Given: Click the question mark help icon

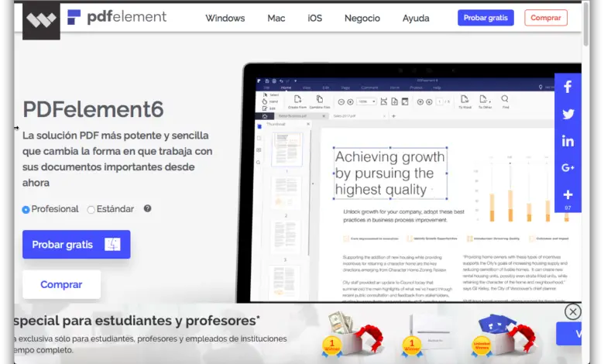Looking at the screenshot, I should 148,208.
